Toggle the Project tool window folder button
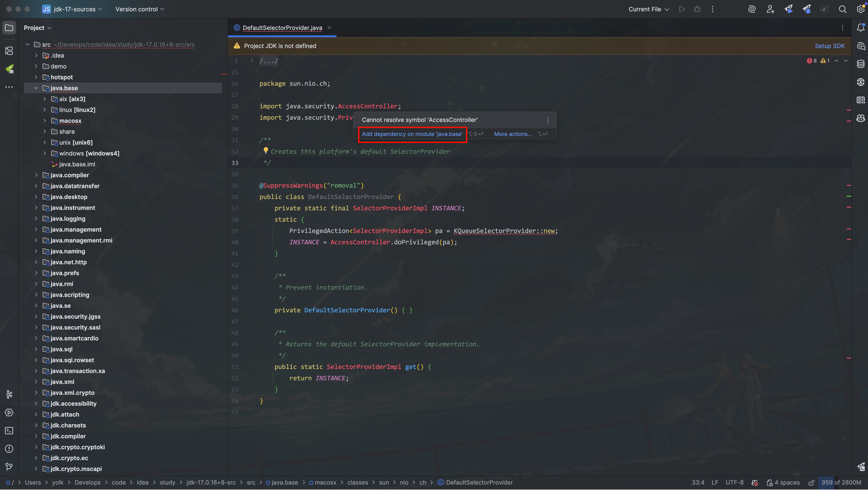 (9, 28)
